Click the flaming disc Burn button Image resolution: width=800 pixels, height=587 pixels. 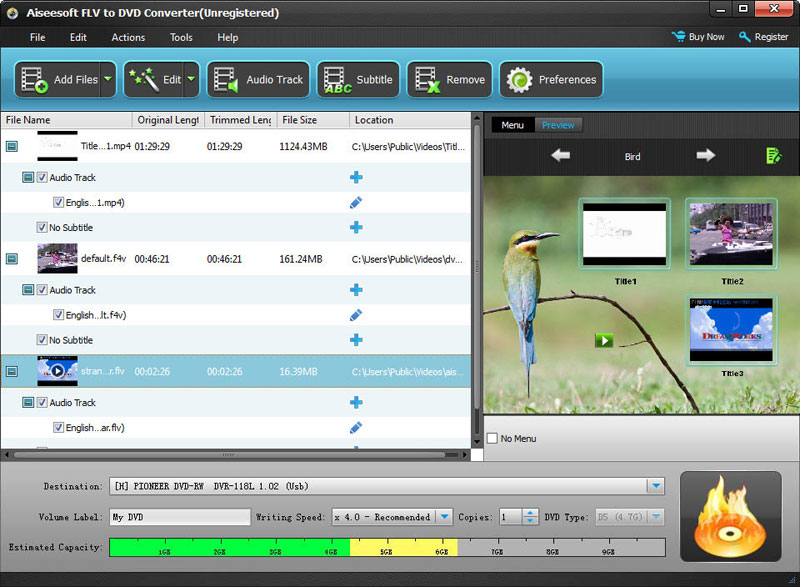[730, 516]
